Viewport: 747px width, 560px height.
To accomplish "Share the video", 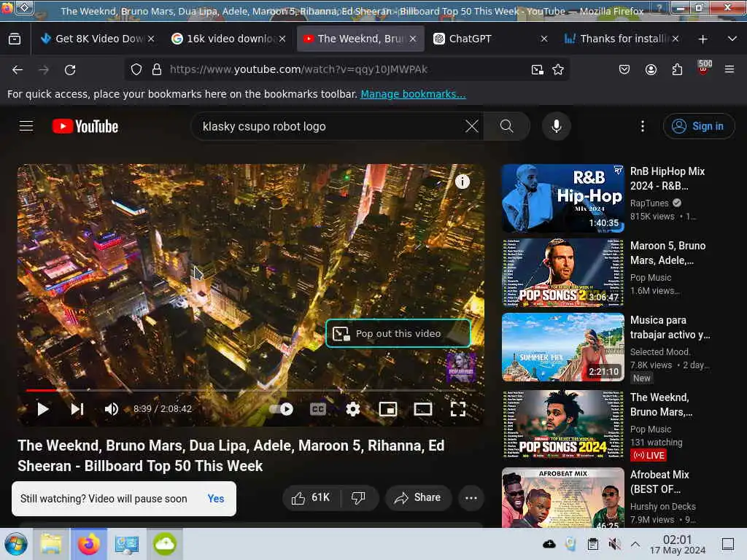I will [418, 497].
